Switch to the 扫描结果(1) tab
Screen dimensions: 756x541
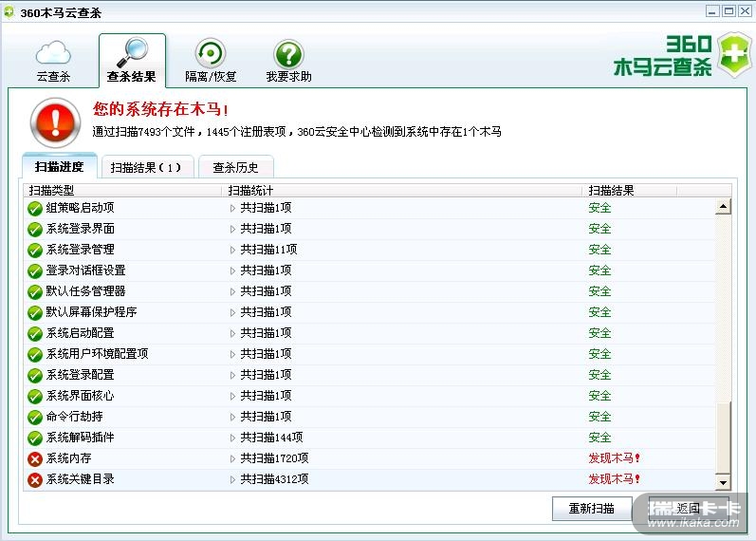[147, 167]
